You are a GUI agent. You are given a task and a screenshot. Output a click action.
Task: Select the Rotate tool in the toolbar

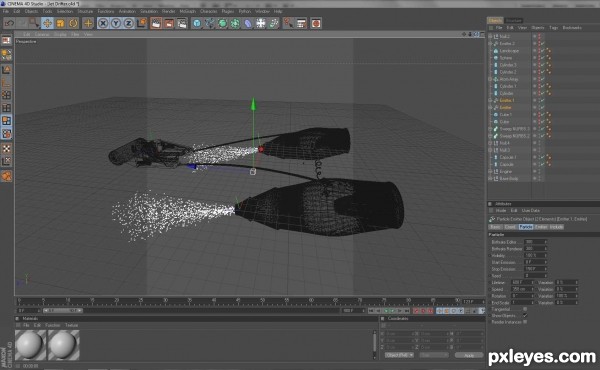coord(73,23)
